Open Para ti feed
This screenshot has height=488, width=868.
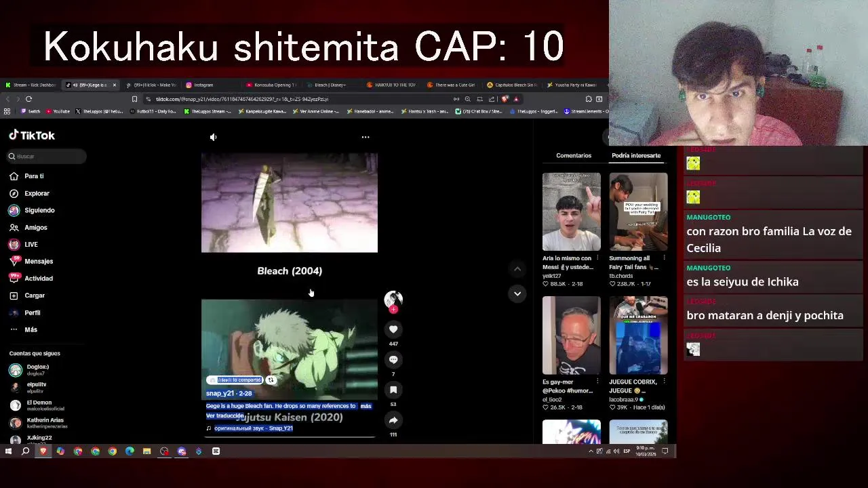[x=27, y=176]
